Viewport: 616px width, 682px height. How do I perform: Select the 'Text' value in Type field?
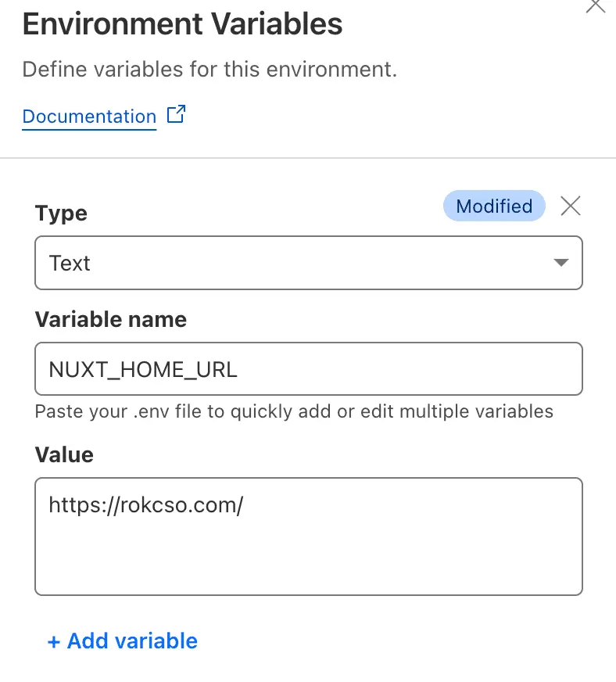click(x=70, y=263)
